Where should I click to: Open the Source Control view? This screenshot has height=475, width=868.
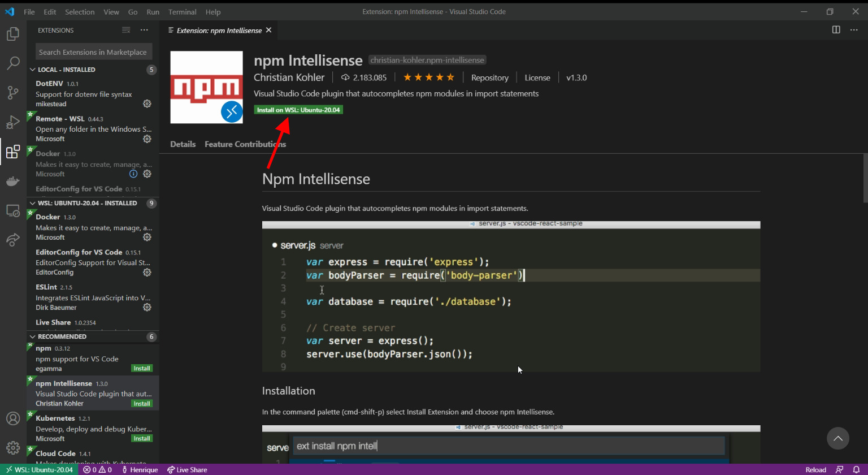(13, 93)
